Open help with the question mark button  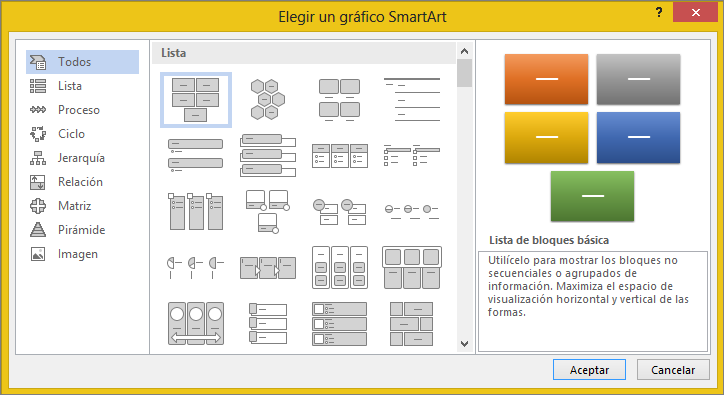click(x=659, y=12)
